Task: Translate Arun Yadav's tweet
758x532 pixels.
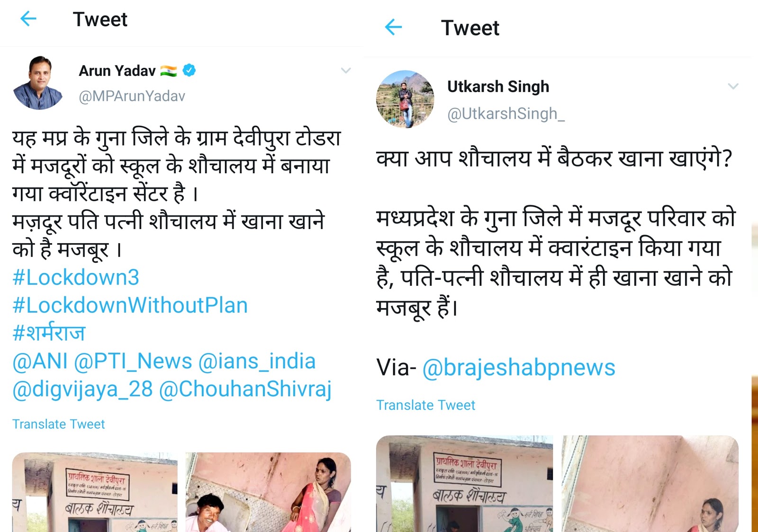Action: click(x=58, y=424)
